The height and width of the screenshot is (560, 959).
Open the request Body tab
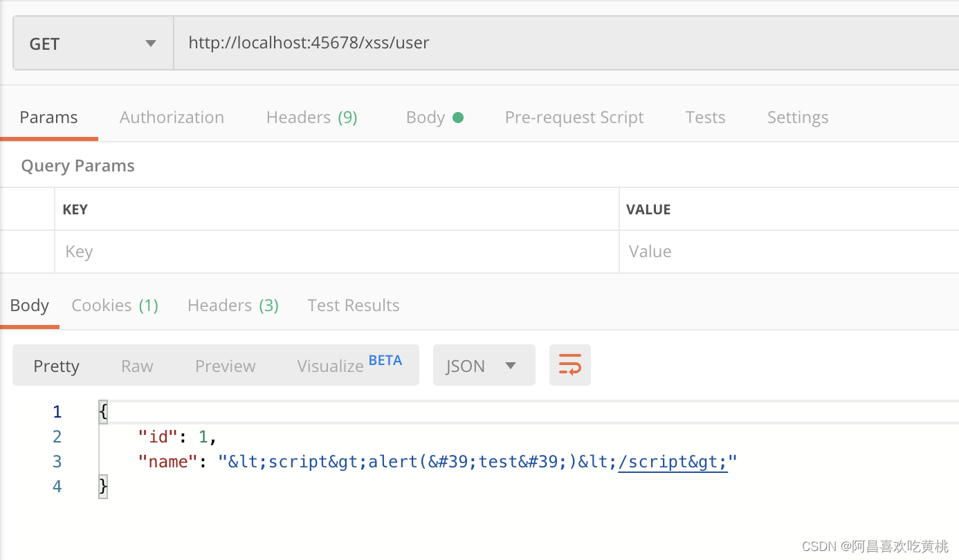(x=435, y=118)
